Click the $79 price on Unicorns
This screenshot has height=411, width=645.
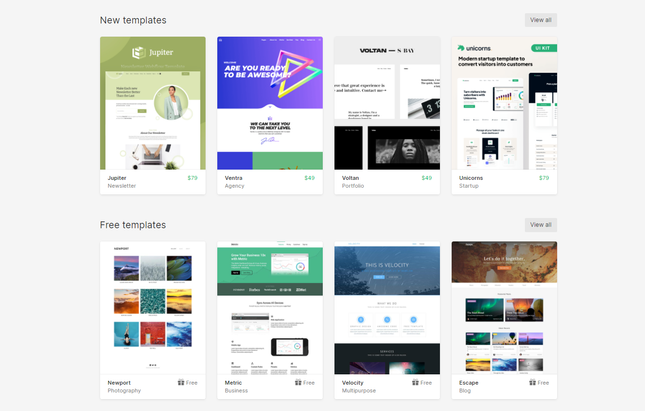click(x=544, y=178)
